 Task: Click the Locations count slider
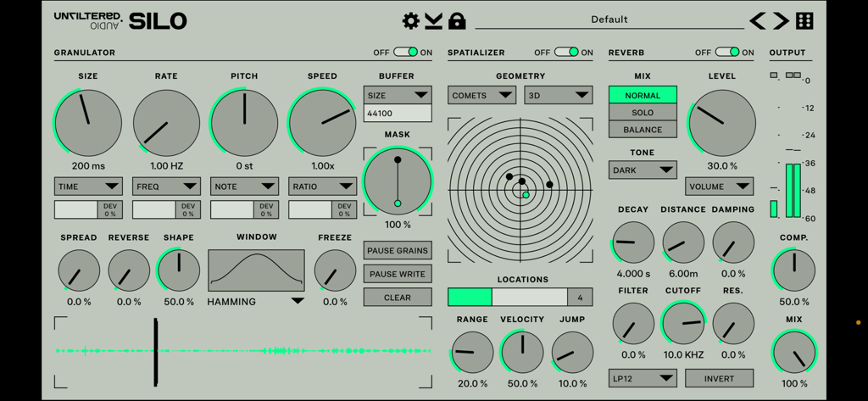[520, 298]
